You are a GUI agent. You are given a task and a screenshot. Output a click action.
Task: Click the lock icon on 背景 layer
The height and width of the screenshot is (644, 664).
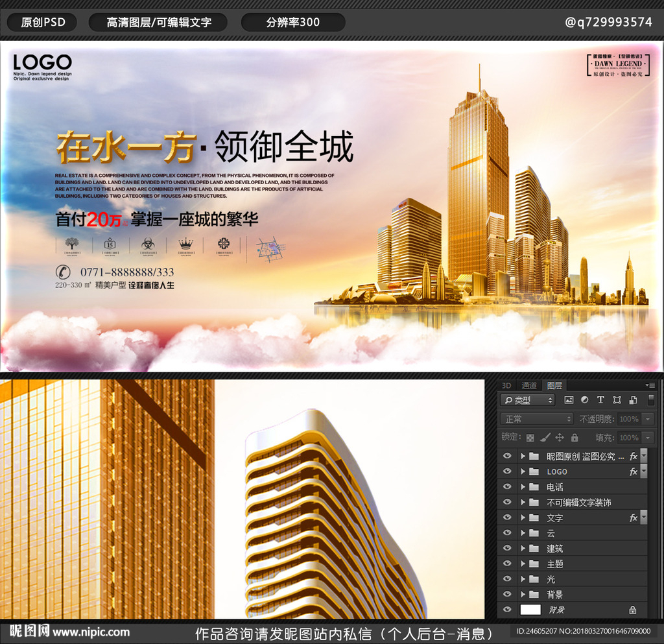coord(633,610)
